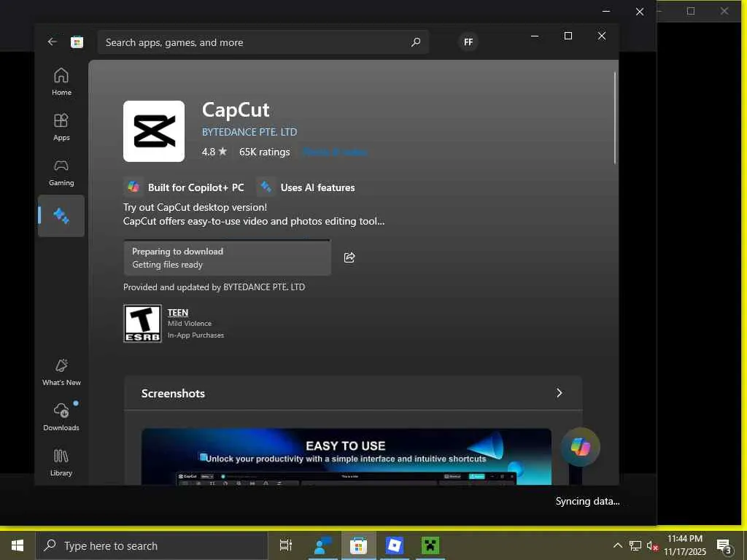The width and height of the screenshot is (747, 560).
Task: Click Uses AI features label
Action: pos(318,187)
